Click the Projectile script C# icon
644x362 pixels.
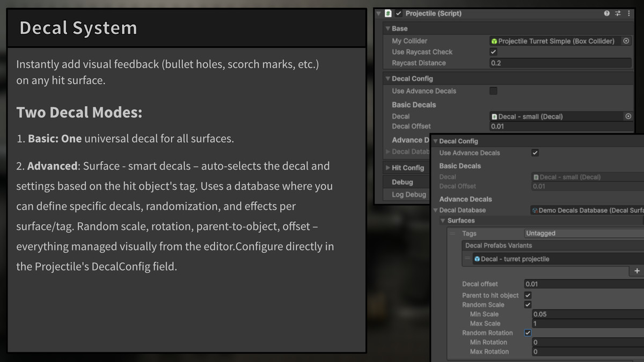pyautogui.click(x=388, y=13)
